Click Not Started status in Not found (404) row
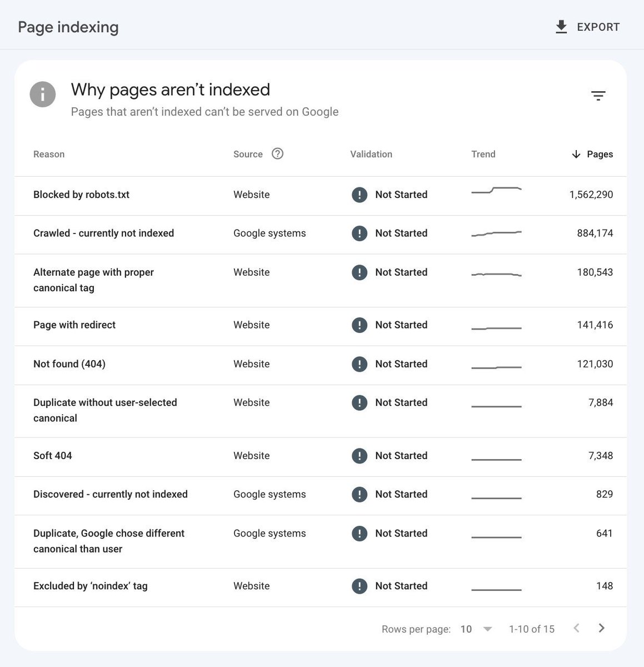 (401, 364)
